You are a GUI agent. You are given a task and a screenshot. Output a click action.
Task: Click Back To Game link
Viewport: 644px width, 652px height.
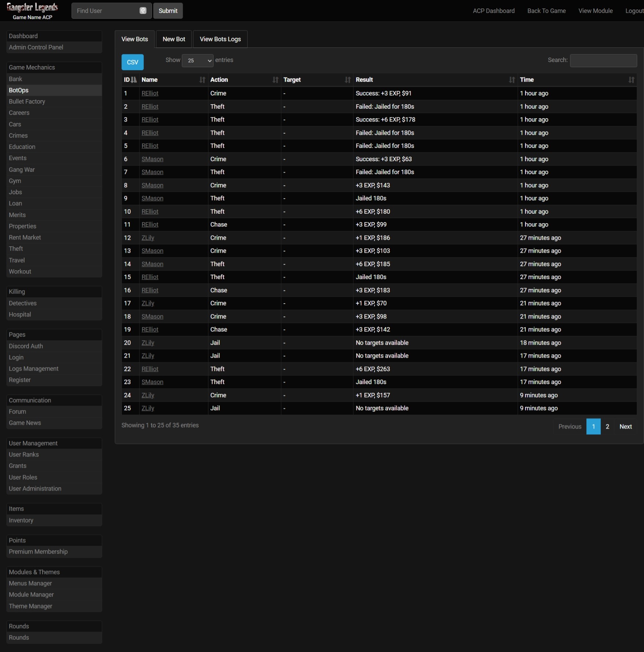pos(546,11)
